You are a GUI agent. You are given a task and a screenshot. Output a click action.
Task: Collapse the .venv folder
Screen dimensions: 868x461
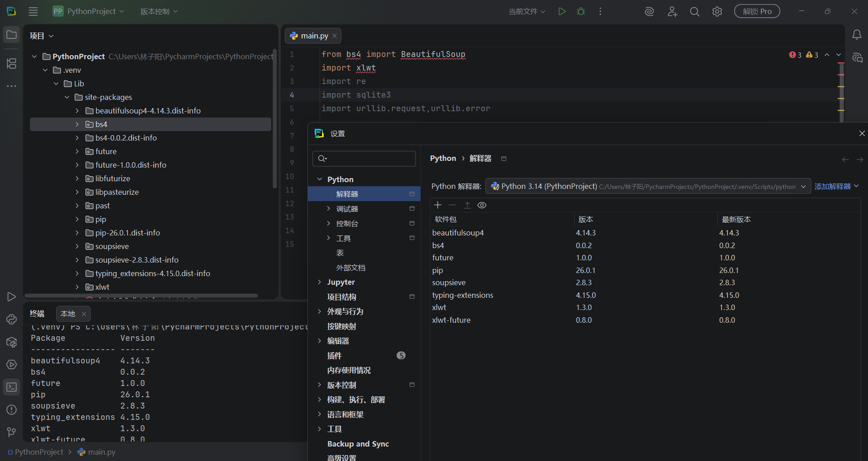point(45,70)
